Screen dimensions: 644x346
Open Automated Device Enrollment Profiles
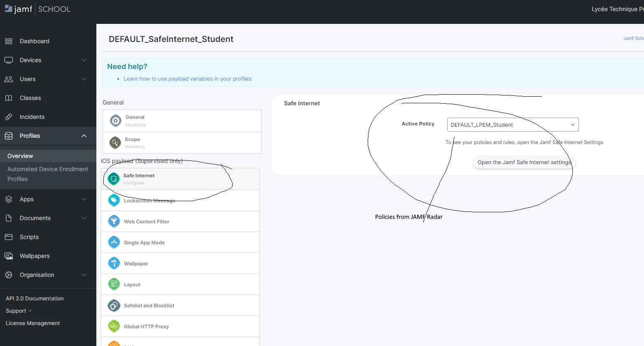48,174
